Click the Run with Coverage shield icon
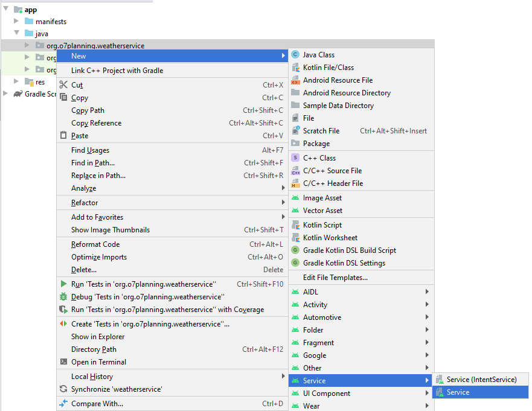 [63, 309]
